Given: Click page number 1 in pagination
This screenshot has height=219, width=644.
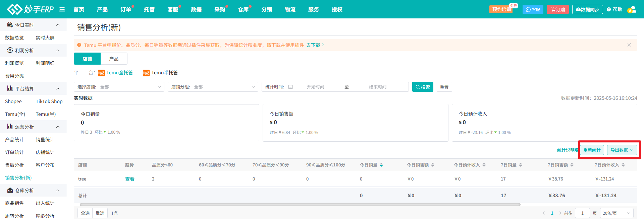Looking at the screenshot, I should 552,213.
